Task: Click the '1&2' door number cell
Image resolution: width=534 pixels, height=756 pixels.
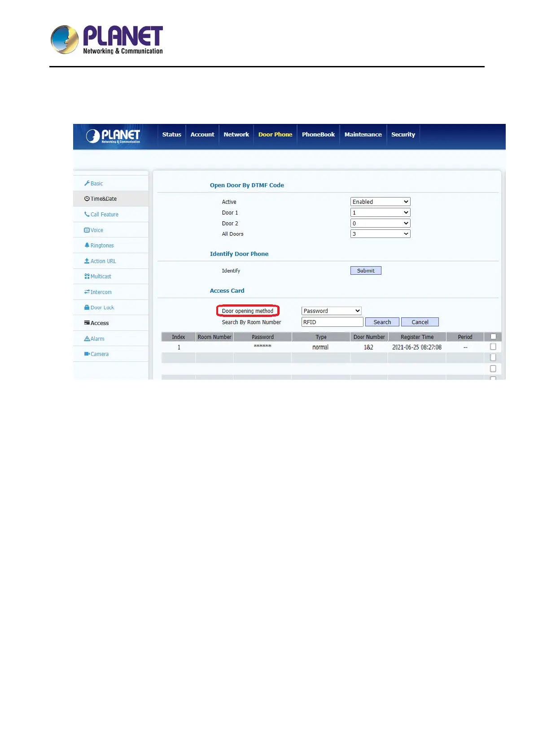Action: (x=368, y=347)
